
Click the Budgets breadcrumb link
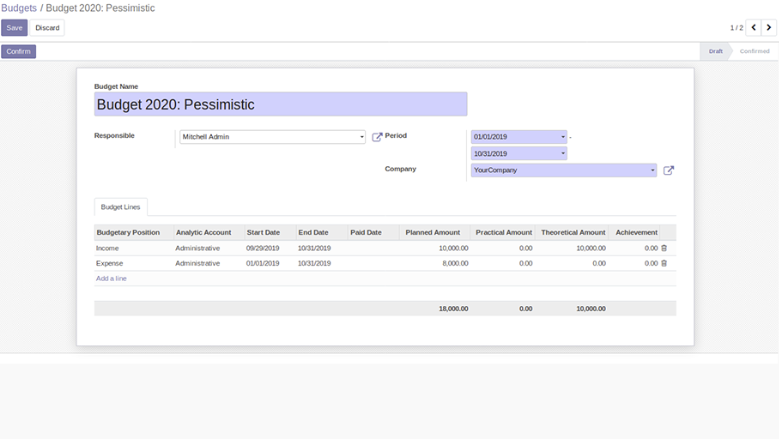tap(19, 8)
